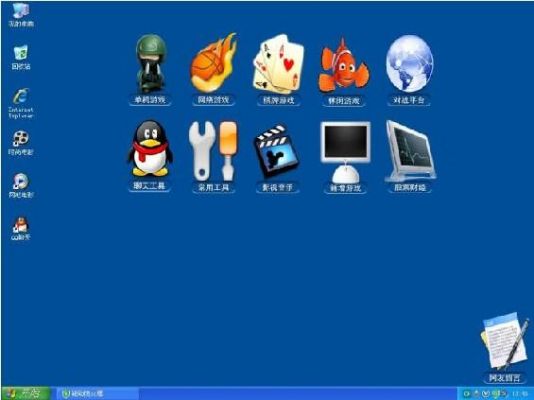Select the film reel movie shortcut
Screen dimensions: 534x400
(21, 143)
